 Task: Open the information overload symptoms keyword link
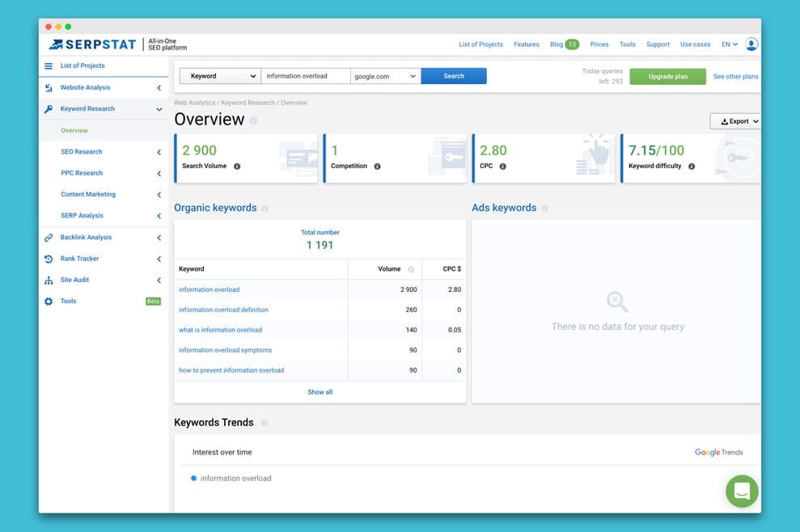225,350
